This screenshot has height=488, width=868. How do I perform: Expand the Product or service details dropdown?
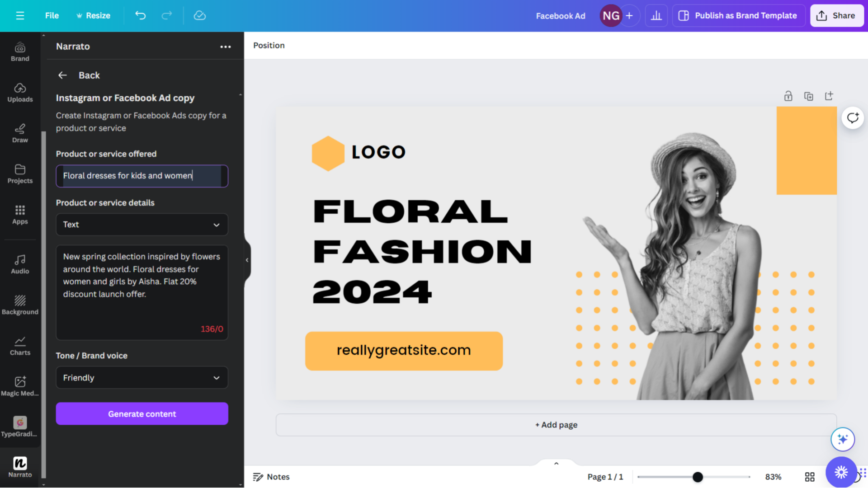[x=142, y=225]
